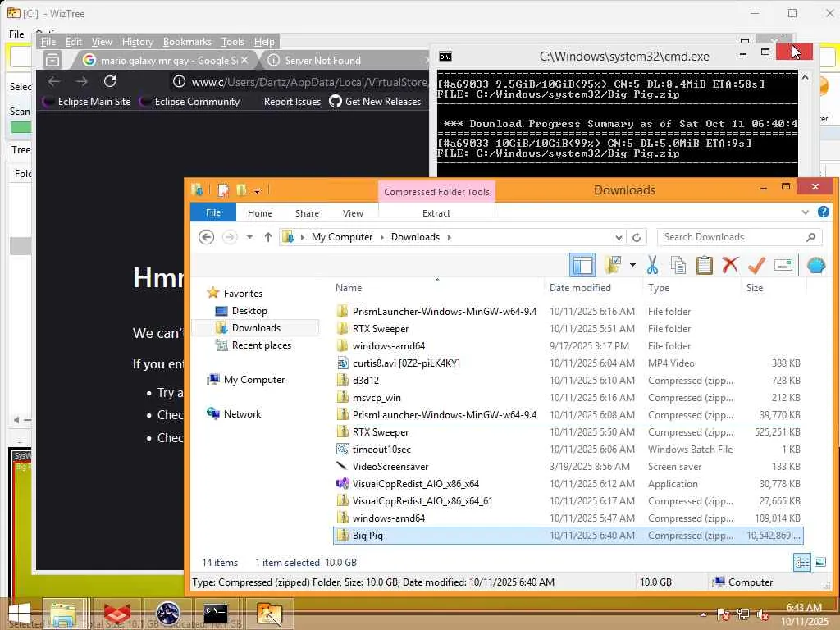Screen dimensions: 840x630
Task: Select VisualCppRedist_AIO_x86_x64 application
Action: (x=568, y=484)
